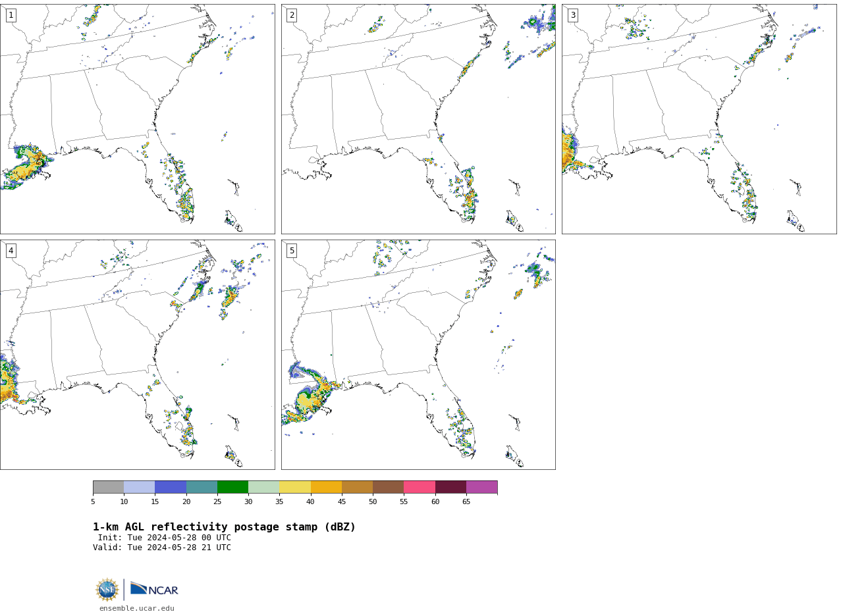Screen dimensions: 843x616
Task: Click the Valid: Tue 2024-05-28 21 UTC text
Action: pos(162,548)
